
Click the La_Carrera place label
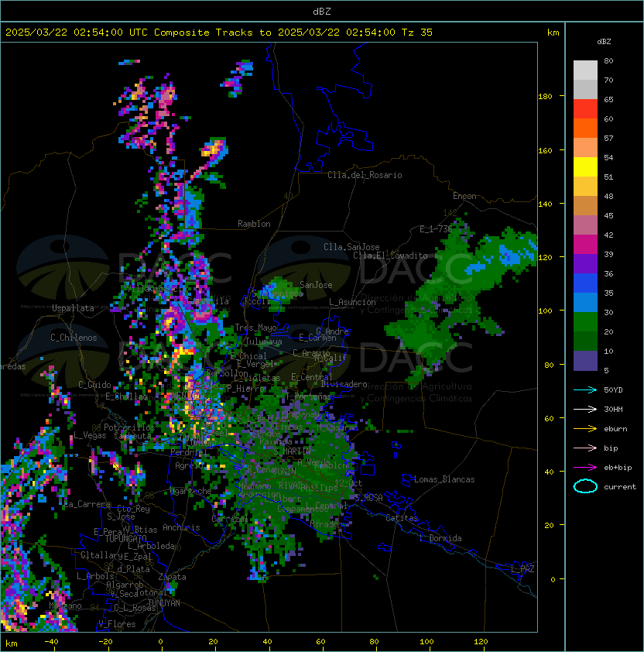[x=87, y=504]
